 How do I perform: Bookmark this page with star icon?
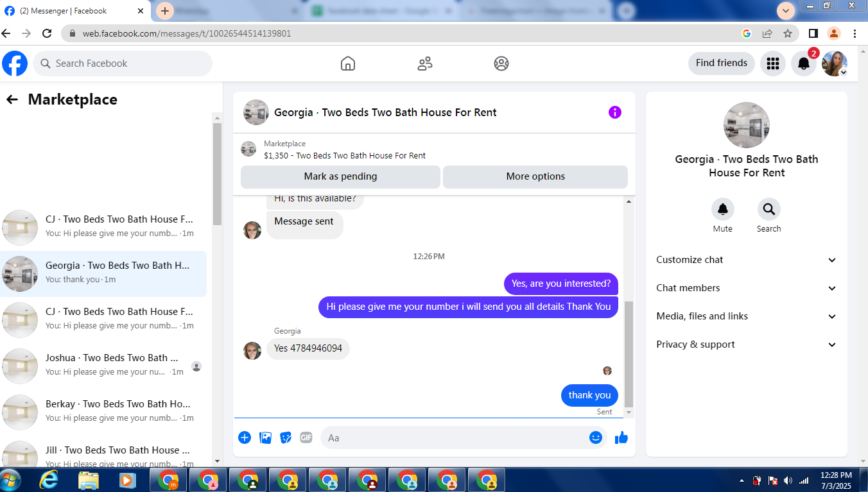(788, 33)
